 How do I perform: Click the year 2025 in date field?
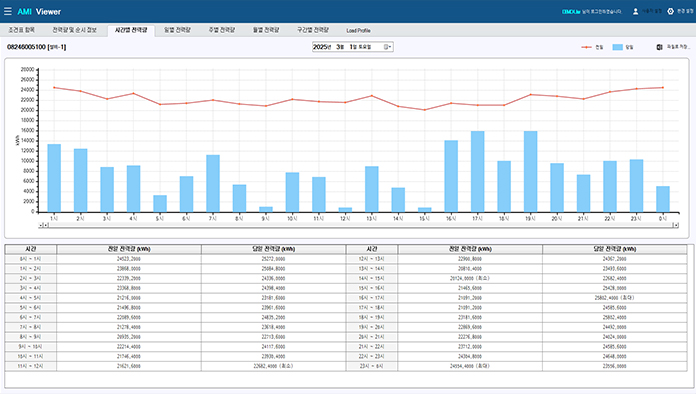coord(321,47)
